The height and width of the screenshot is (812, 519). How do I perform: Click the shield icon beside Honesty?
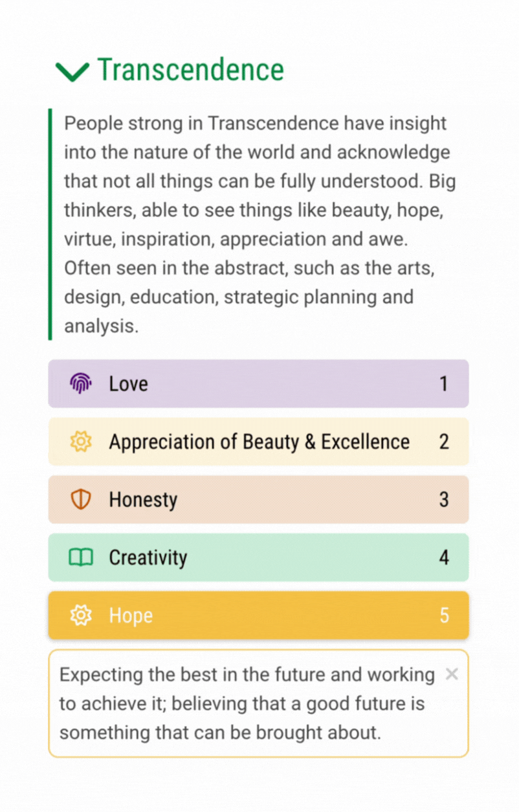coord(80,499)
